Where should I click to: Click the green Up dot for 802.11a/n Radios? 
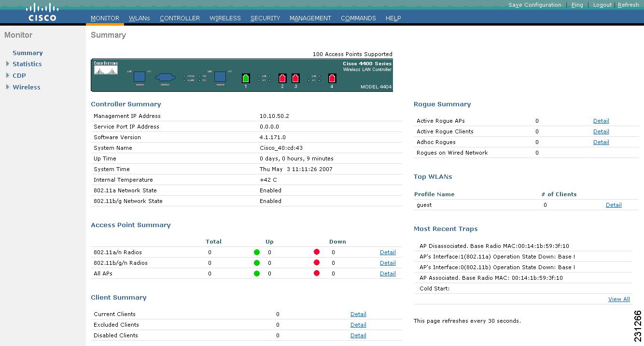coord(257,252)
